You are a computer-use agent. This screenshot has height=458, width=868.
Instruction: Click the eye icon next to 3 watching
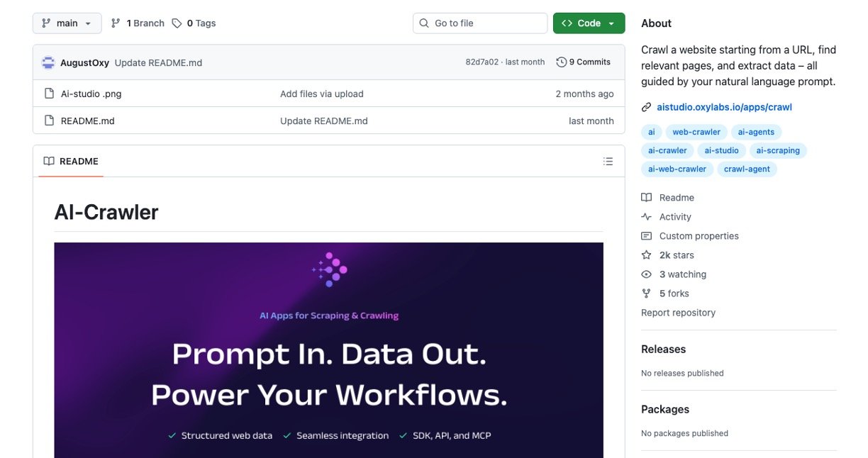click(x=646, y=274)
